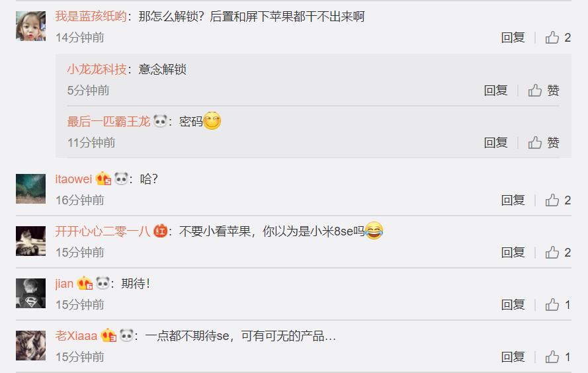Like 小龙龙科技's reply 意念解锁
588x373 pixels.
coord(544,91)
